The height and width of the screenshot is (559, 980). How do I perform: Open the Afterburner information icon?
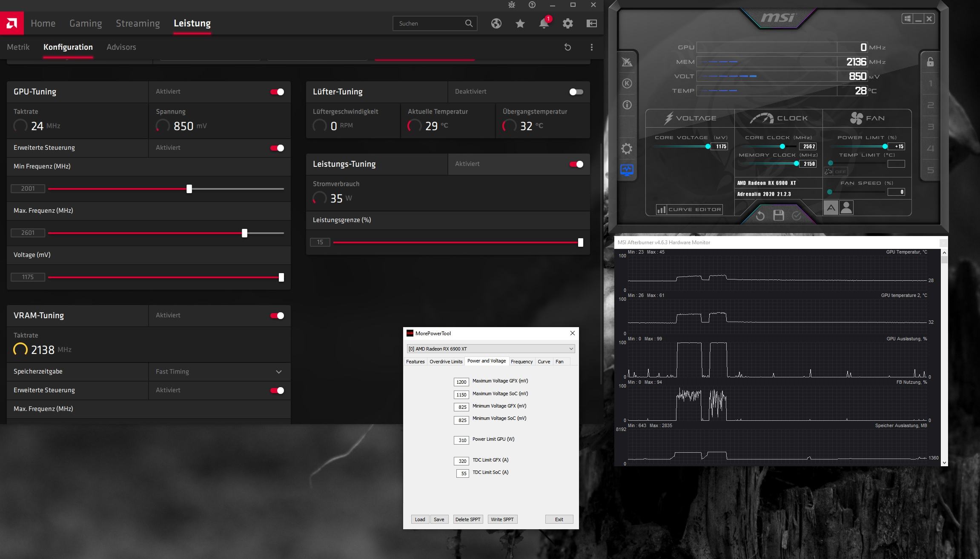pyautogui.click(x=627, y=105)
